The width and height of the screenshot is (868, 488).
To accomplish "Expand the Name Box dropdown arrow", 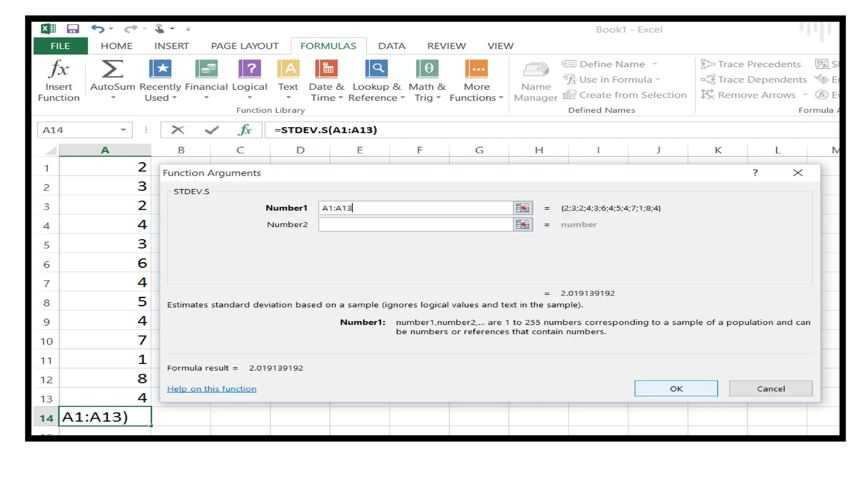I will coord(123,130).
